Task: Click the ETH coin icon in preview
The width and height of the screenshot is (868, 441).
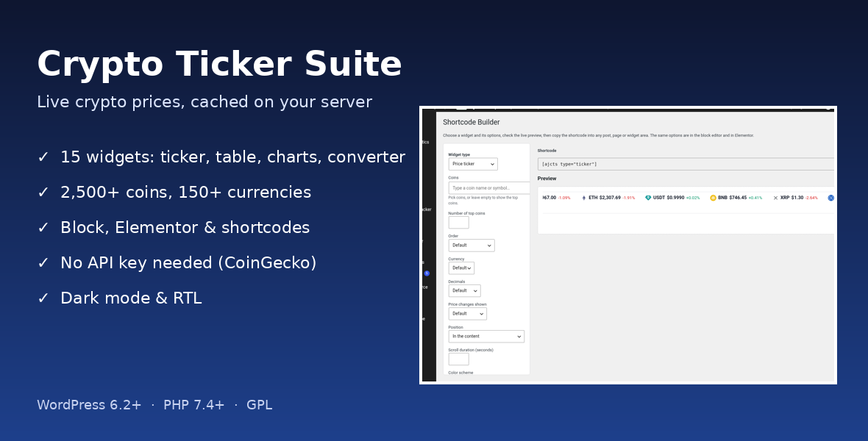Action: click(x=583, y=198)
